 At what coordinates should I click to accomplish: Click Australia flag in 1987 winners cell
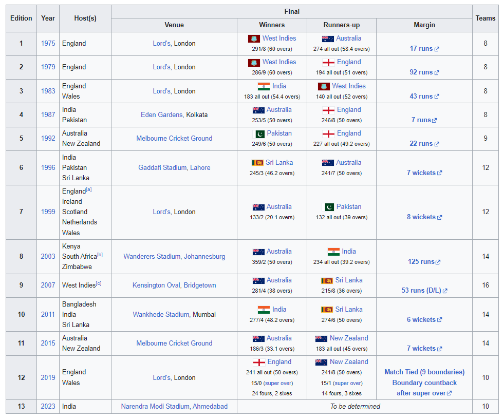click(x=258, y=110)
